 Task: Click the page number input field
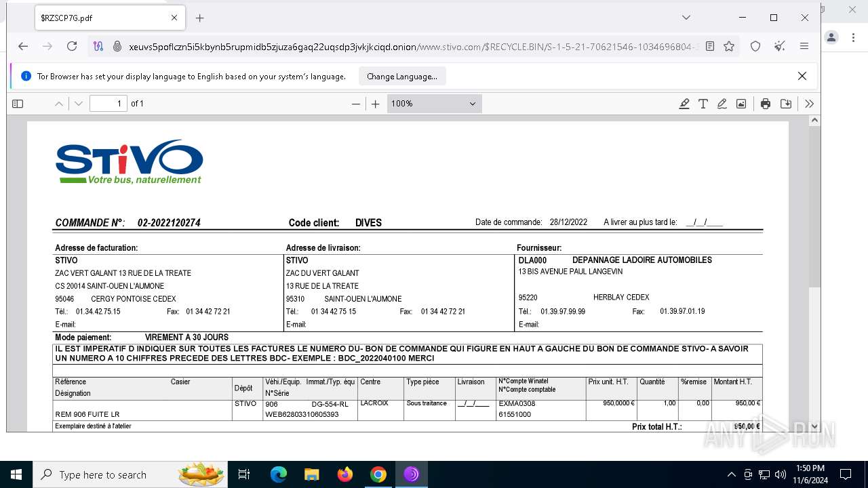click(108, 104)
